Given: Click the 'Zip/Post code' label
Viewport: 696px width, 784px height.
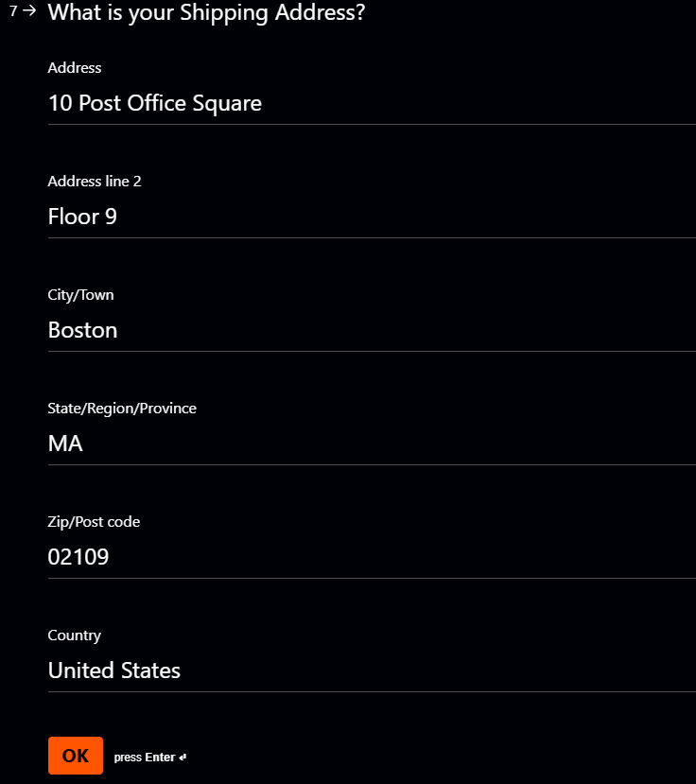Looking at the screenshot, I should (94, 522).
